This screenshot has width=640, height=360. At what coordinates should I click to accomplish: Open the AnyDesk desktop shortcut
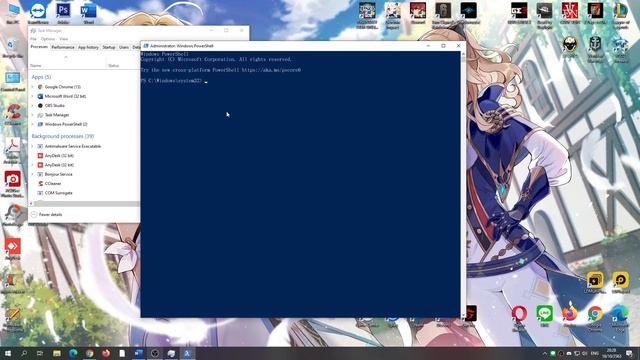(13, 249)
